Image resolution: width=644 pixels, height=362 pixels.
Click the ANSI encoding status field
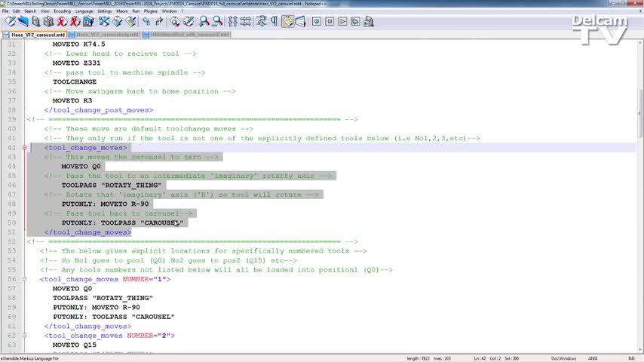pos(593,358)
